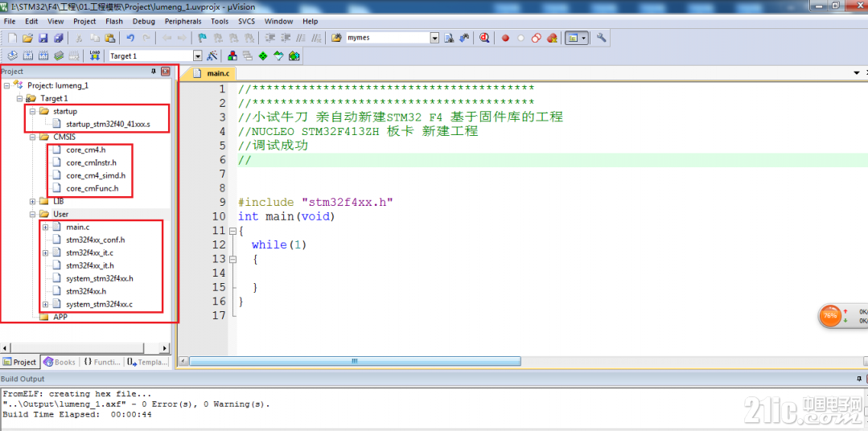This screenshot has width=868, height=431.
Task: Build target files icon
Action: [27, 55]
